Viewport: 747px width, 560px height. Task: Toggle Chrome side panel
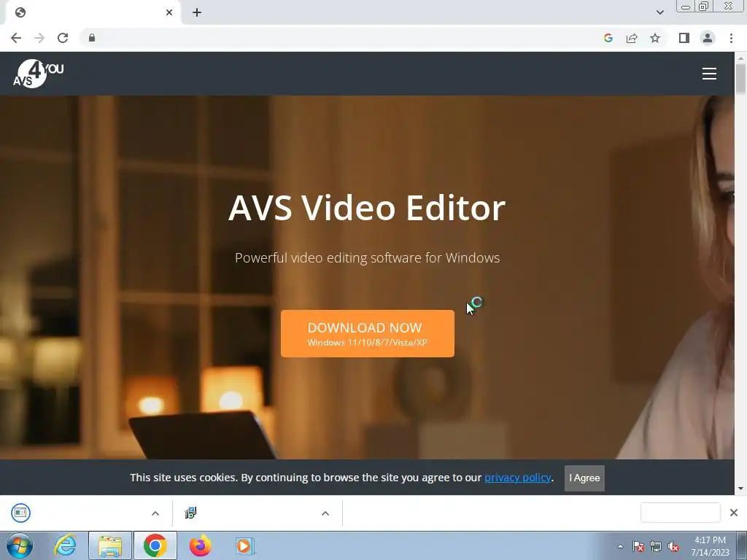(684, 38)
